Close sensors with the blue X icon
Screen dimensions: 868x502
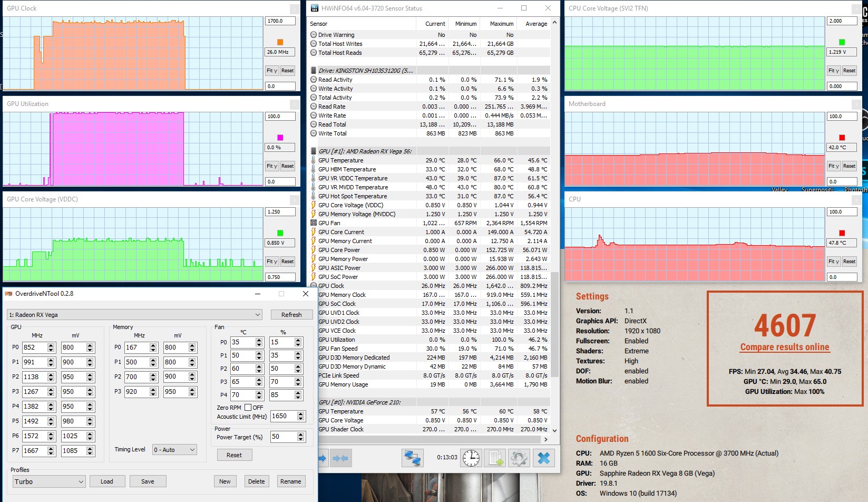(543, 458)
